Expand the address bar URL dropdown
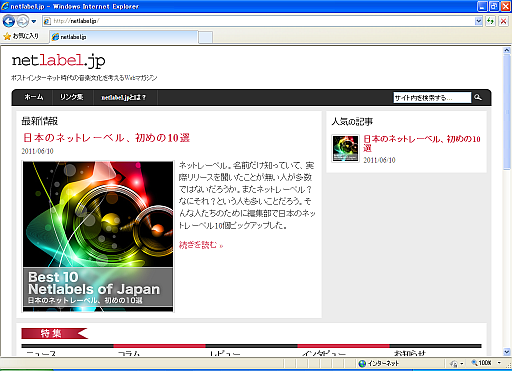512x371 pixels. [x=478, y=21]
